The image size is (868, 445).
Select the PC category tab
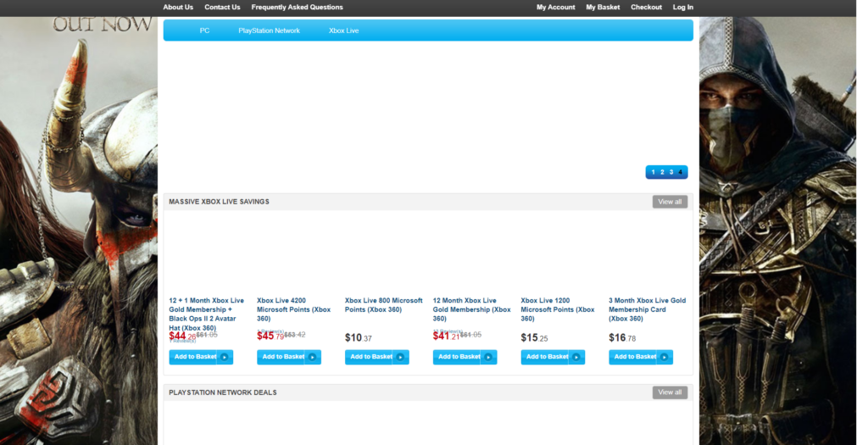tap(204, 31)
